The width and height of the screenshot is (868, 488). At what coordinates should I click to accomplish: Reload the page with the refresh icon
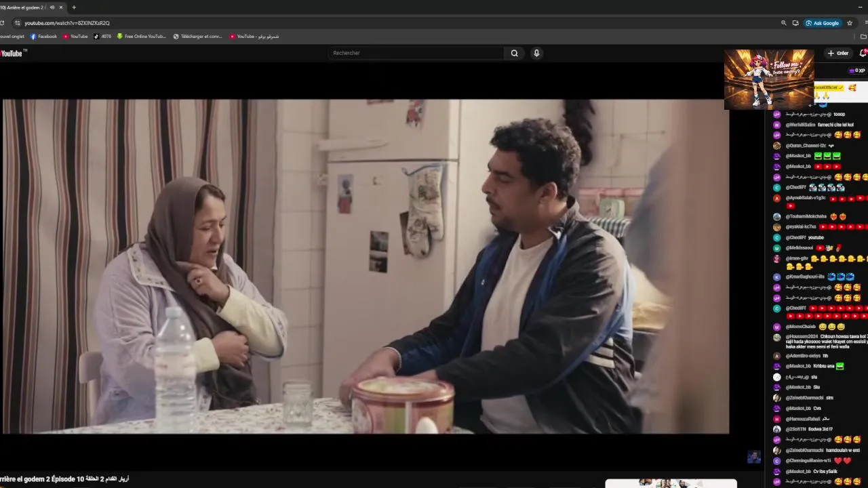coord(2,23)
